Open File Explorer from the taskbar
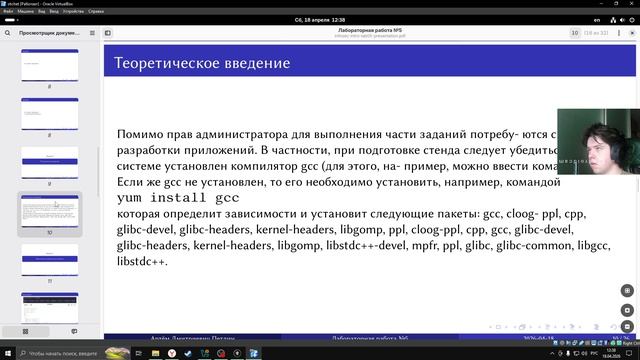This screenshot has width=640, height=360. tap(156, 353)
